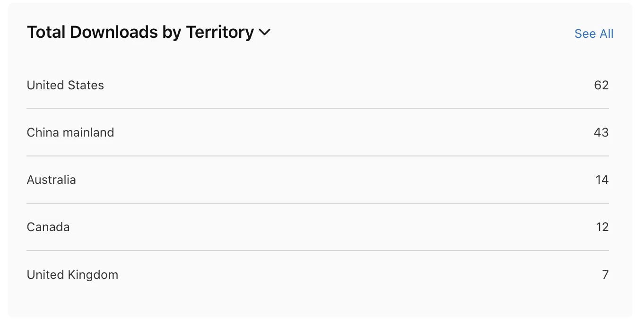Choose the Australia territory label
Screen dimensions: 644x328
[51, 180]
